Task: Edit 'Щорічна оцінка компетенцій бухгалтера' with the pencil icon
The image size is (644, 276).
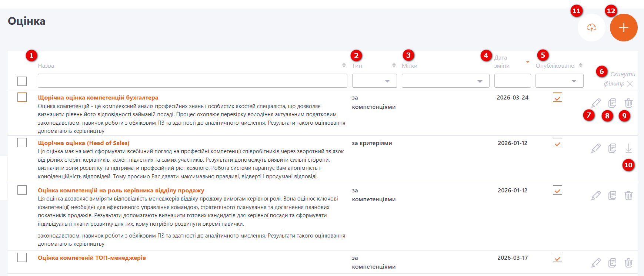Action: tap(596, 103)
